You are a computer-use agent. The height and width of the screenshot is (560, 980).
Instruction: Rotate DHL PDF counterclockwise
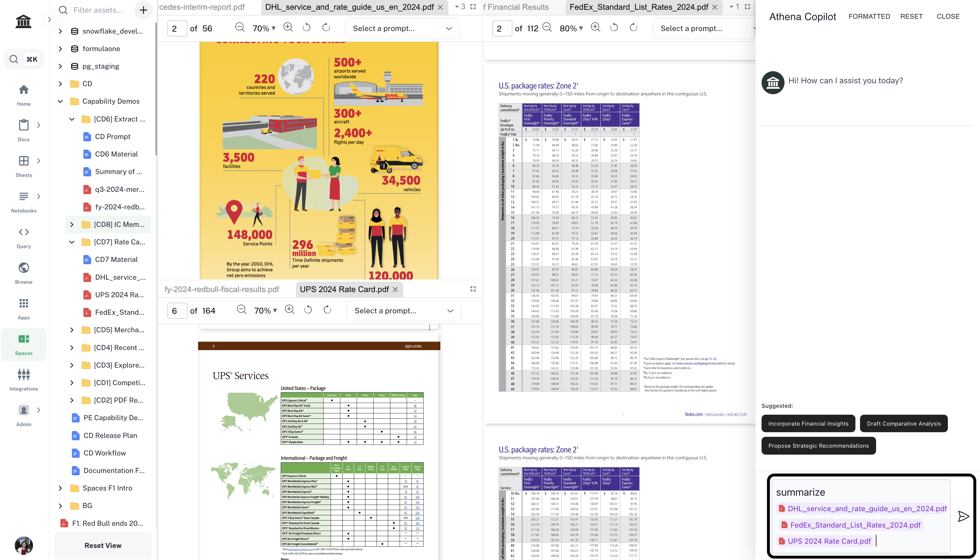point(306,27)
